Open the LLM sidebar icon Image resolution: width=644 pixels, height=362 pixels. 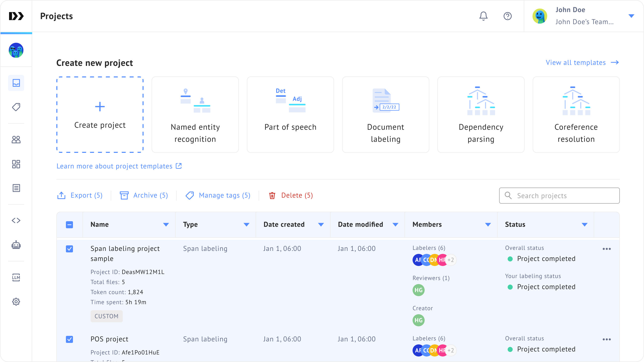click(16, 277)
